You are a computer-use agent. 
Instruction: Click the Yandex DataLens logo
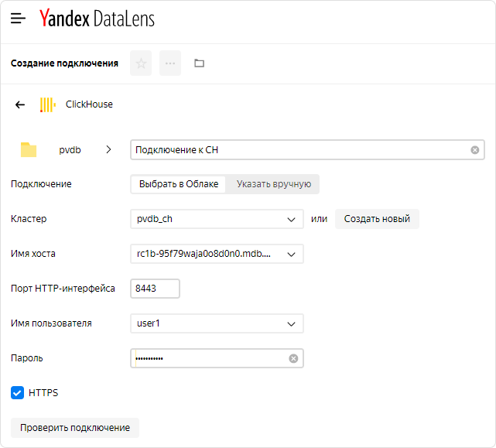[x=97, y=19]
